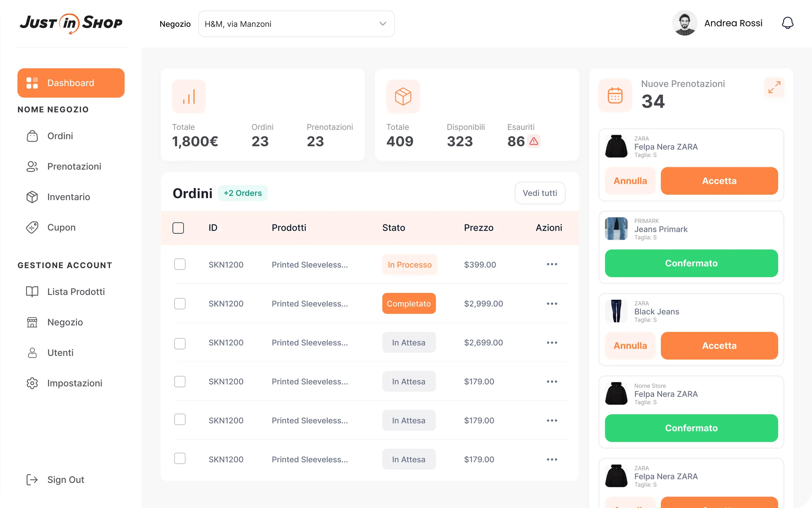The width and height of the screenshot is (812, 508).
Task: Click the +2 Orders badge
Action: point(243,193)
